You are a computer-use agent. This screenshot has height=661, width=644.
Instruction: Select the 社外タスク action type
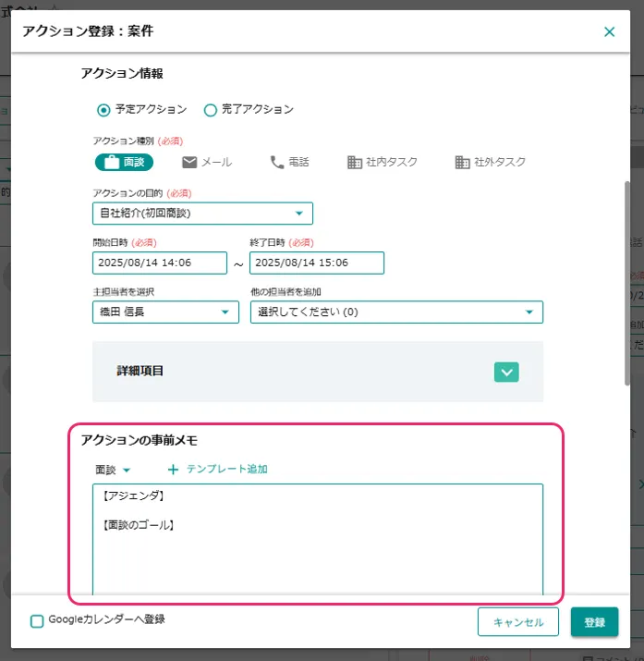coord(490,162)
